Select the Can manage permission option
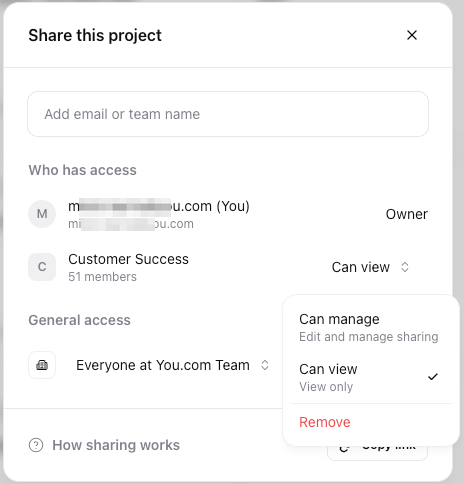 371,327
